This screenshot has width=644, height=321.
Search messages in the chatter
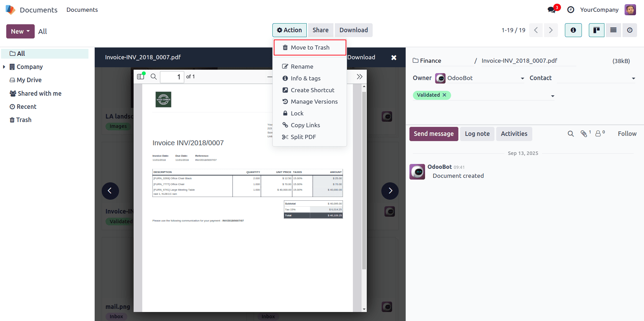(570, 133)
